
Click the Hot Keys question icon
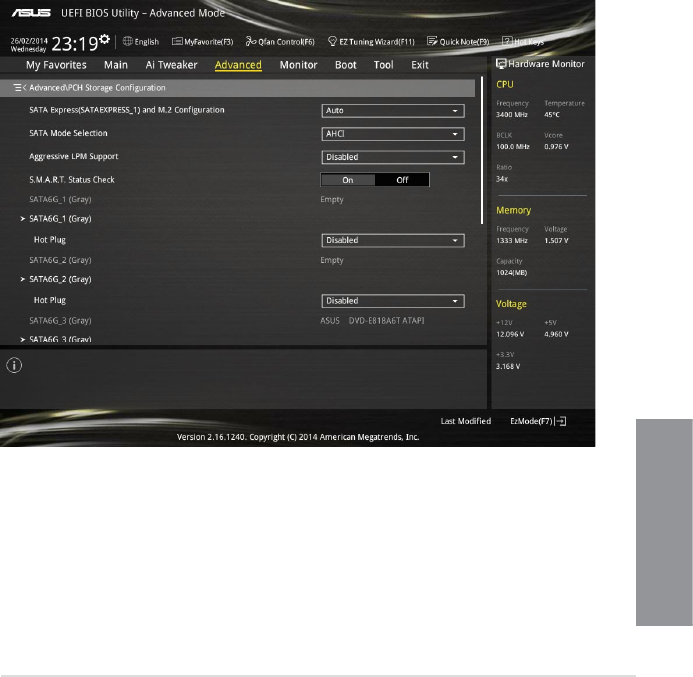coord(507,41)
